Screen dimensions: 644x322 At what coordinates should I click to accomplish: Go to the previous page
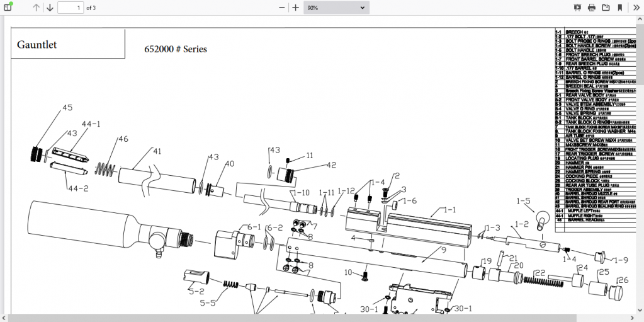pyautogui.click(x=36, y=8)
